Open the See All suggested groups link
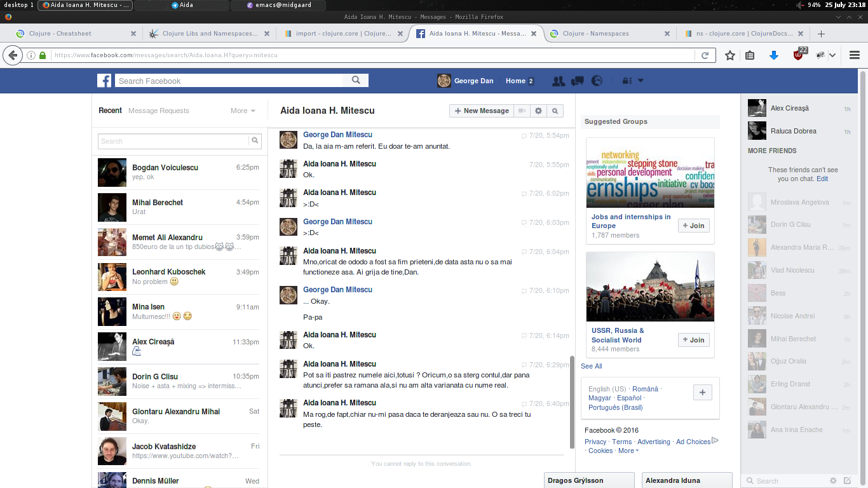868x488 pixels. point(591,366)
